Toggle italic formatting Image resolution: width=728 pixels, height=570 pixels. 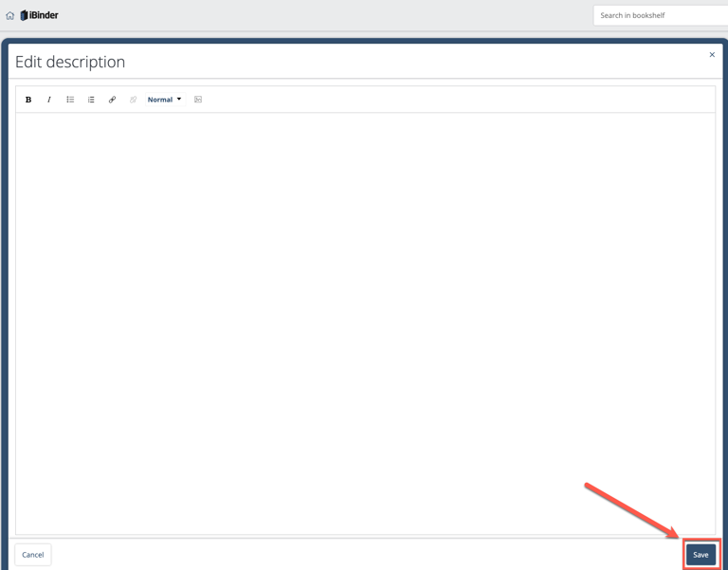(x=49, y=100)
